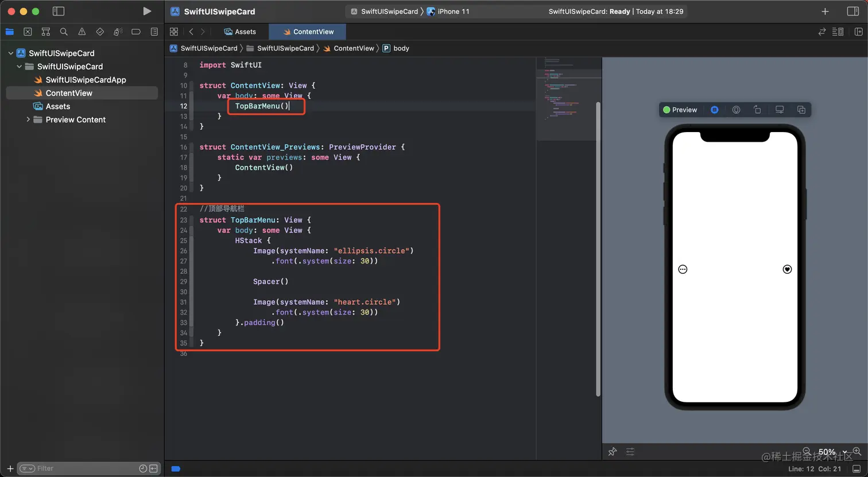Click SwiftUISwipeCard project in jump bar
Viewport: 868px width, 477px height.
pyautogui.click(x=204, y=48)
